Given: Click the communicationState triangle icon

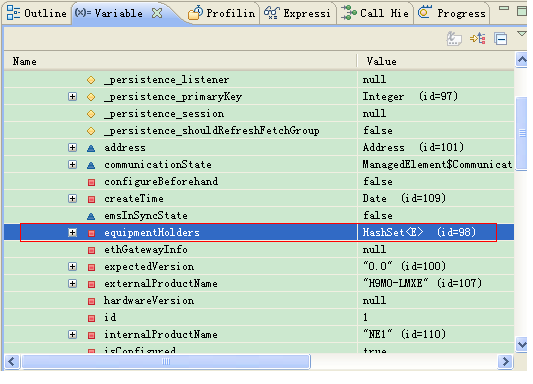Looking at the screenshot, I should click(91, 165).
